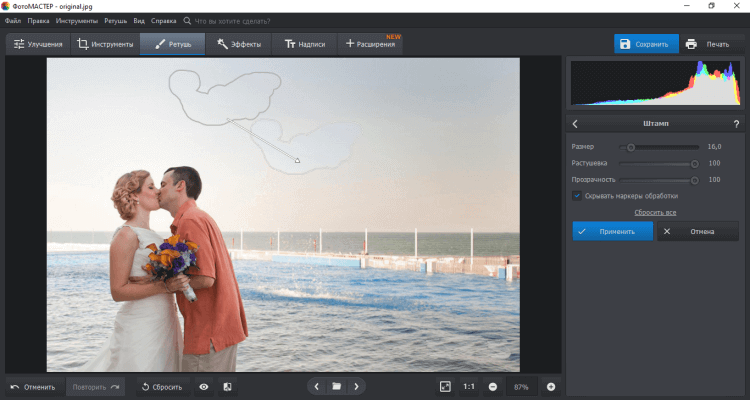Click the Сбросить все link
750x400 pixels.
(x=655, y=213)
